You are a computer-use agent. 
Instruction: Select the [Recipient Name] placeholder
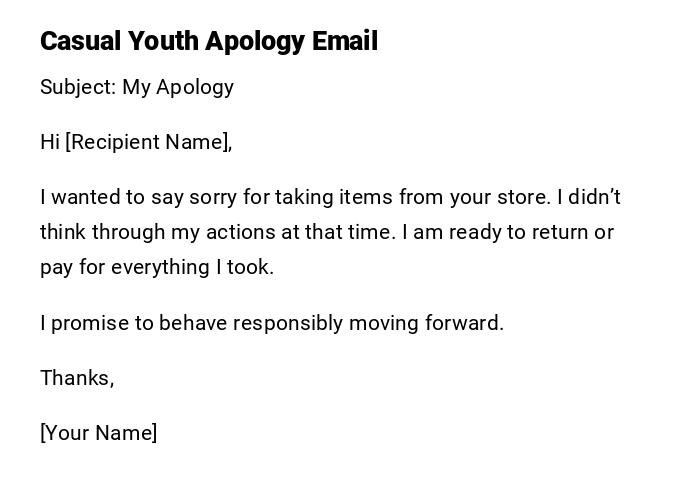click(148, 142)
